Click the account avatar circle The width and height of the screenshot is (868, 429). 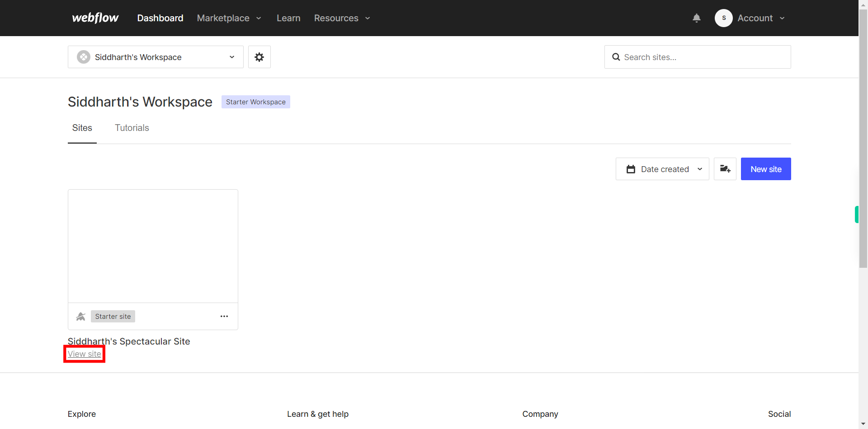[724, 18]
